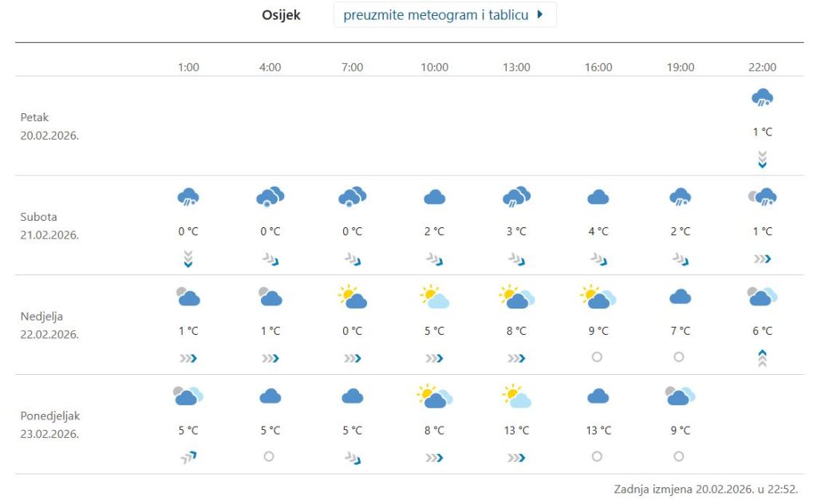Click Saturday 22:00 night rain icon
The image size is (817, 504).
pyautogui.click(x=762, y=197)
